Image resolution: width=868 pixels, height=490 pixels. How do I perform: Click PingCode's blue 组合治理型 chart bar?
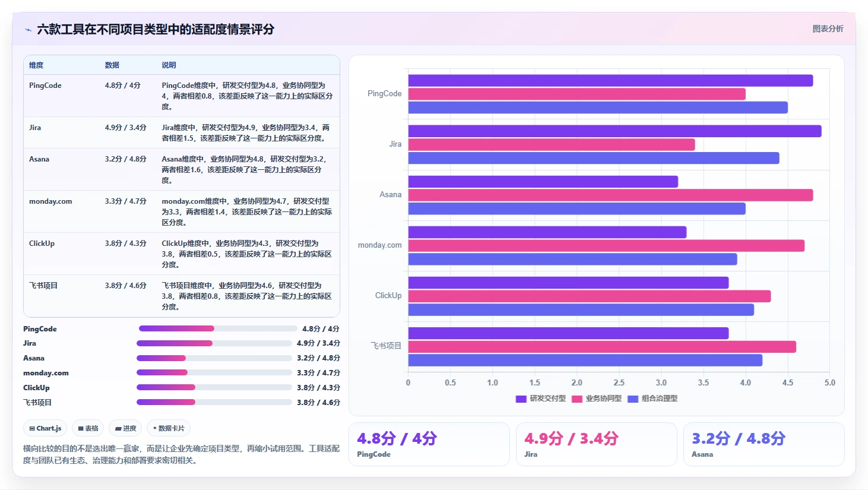point(598,108)
